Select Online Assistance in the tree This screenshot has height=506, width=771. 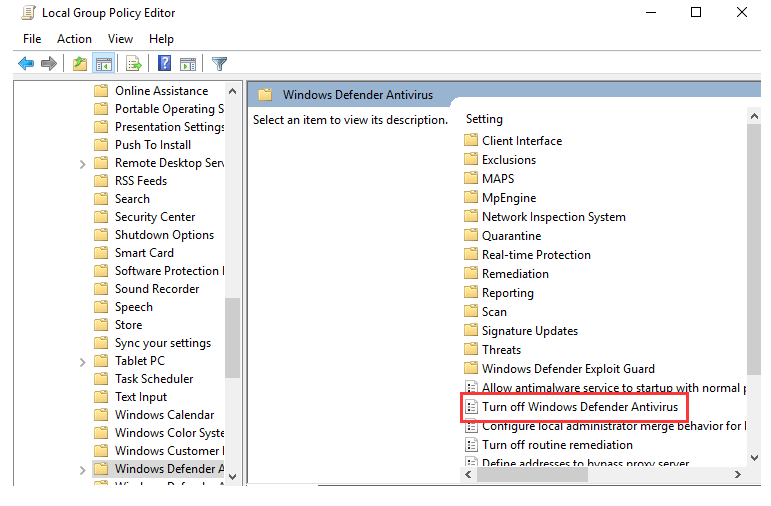click(161, 91)
